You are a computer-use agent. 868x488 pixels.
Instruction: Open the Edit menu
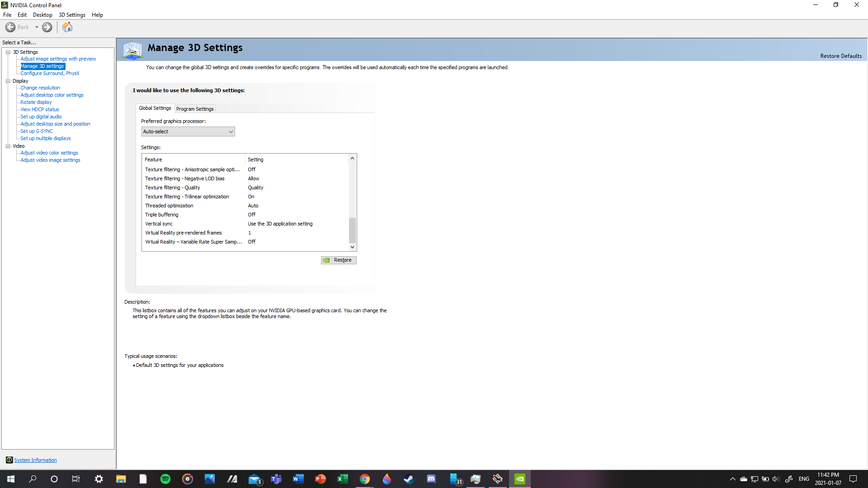[x=22, y=15]
